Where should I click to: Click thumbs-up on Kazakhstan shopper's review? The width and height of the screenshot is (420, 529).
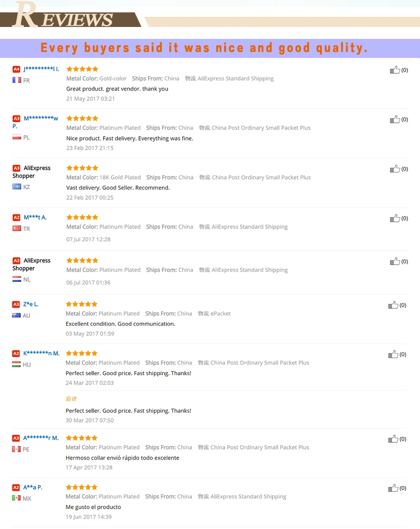point(395,169)
